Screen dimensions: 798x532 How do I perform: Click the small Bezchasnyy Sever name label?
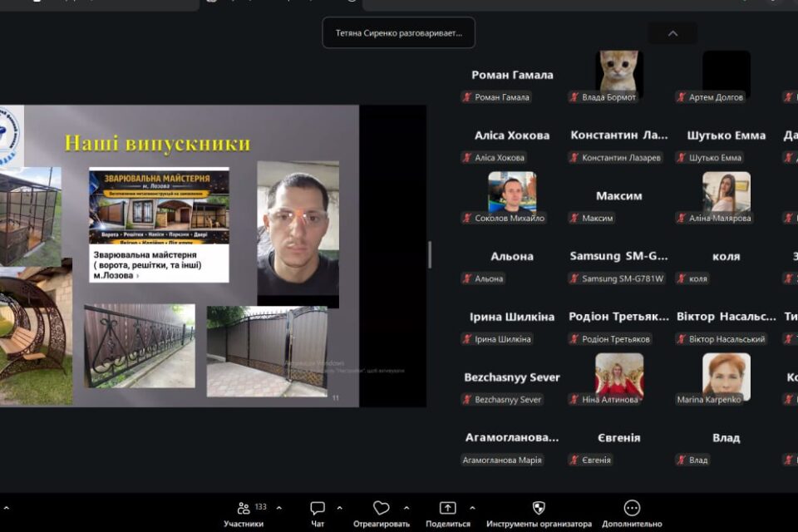click(x=508, y=400)
